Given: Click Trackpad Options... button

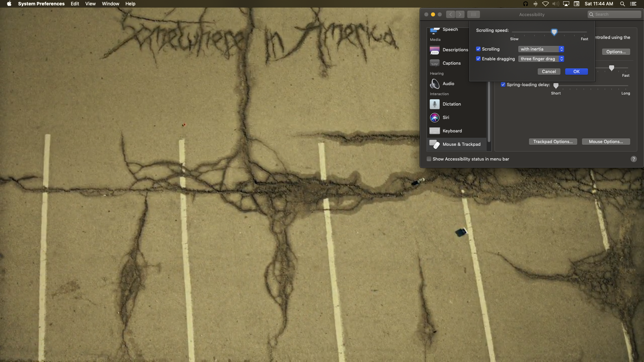Looking at the screenshot, I should 553,142.
